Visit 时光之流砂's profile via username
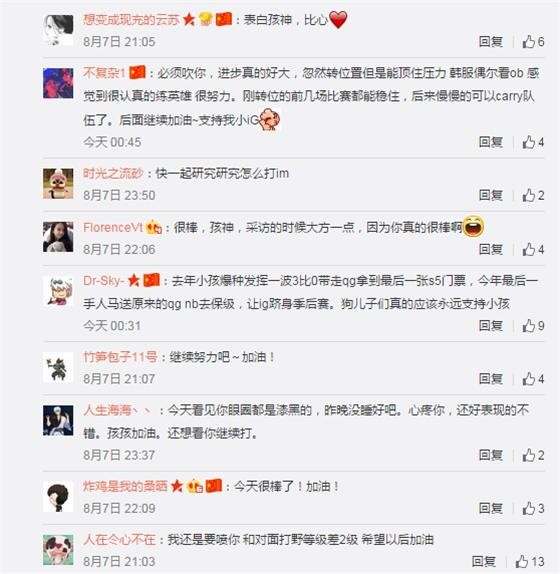 pos(113,173)
